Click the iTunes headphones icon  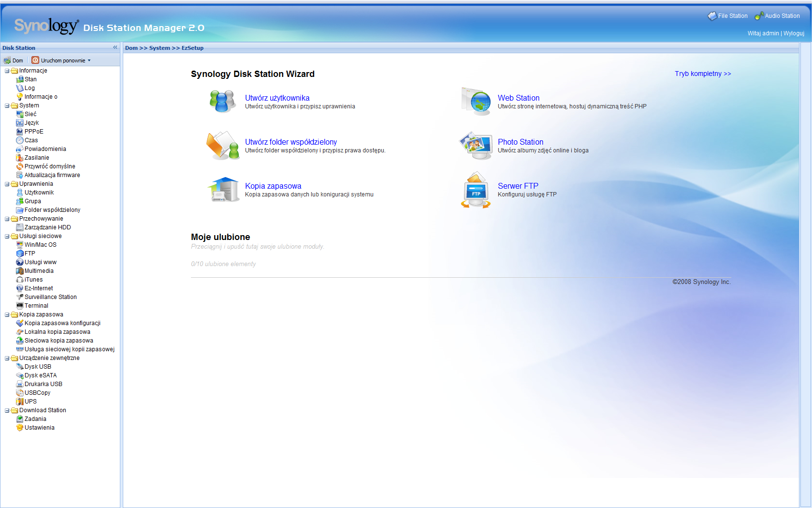point(20,280)
